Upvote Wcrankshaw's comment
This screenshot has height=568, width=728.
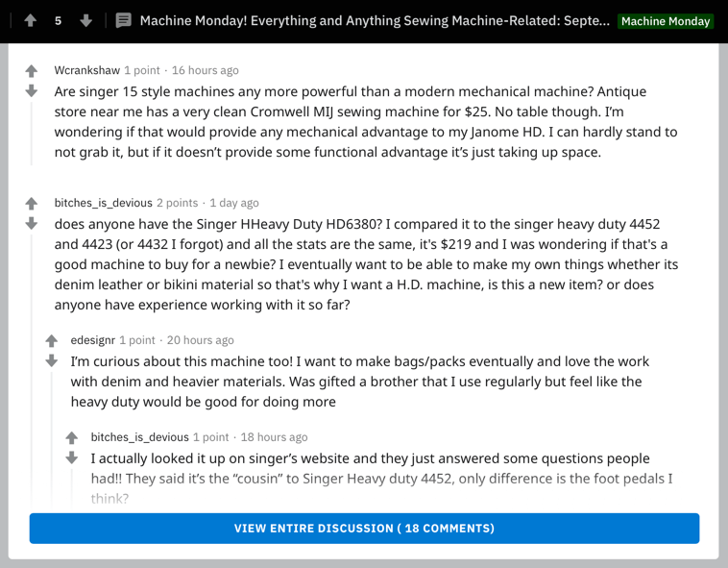(x=31, y=71)
